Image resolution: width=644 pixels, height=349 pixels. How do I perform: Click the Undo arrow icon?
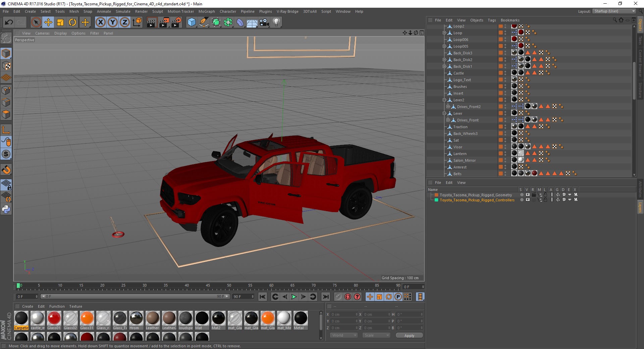coord(9,22)
